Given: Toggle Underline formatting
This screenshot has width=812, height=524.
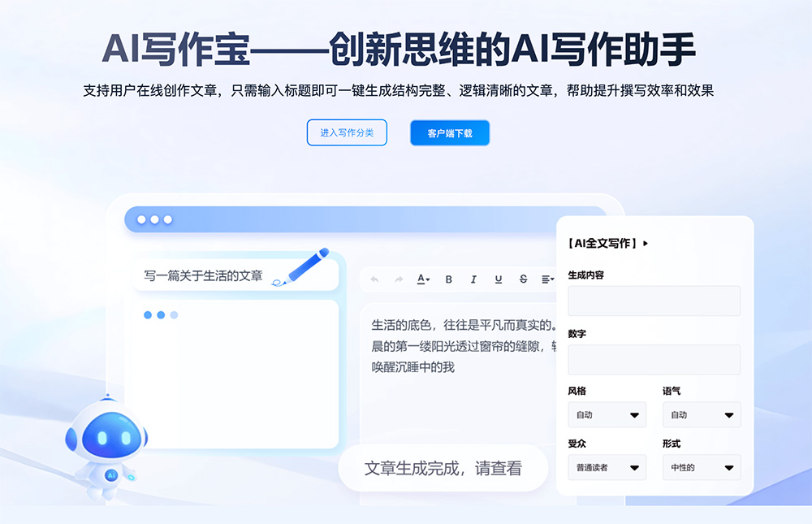Looking at the screenshot, I should (497, 279).
